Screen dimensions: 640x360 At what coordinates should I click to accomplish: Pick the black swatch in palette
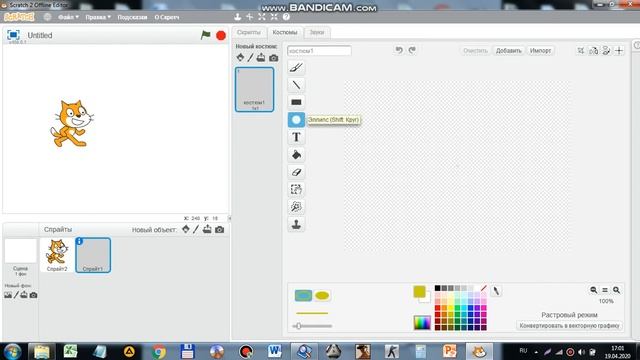(438, 288)
